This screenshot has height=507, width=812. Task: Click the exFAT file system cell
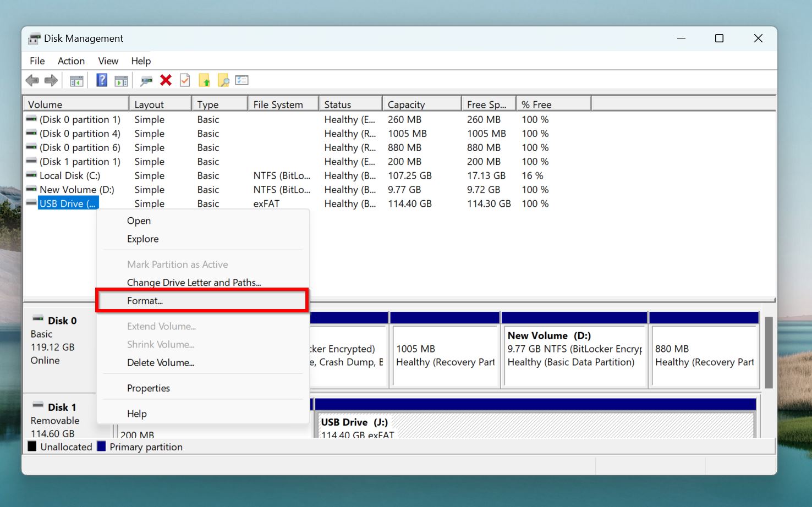tap(266, 203)
